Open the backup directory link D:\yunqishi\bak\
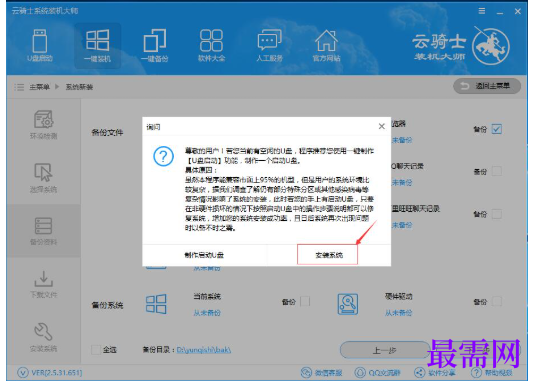 204,350
